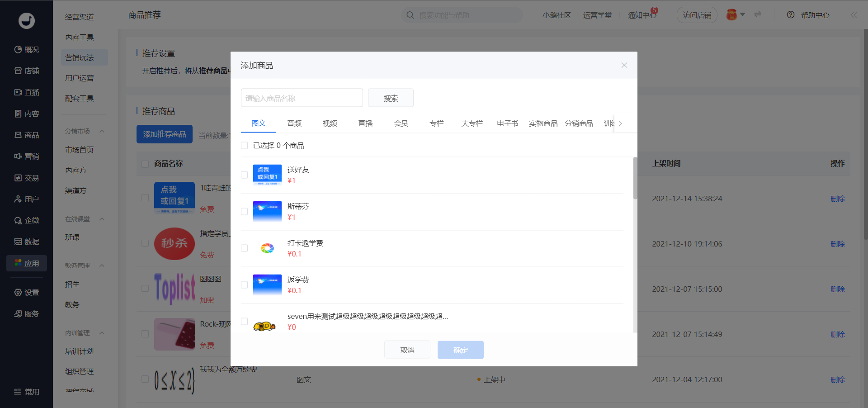Switch to the 实物商品 tab
Viewport: 868px width, 408px height.
543,123
